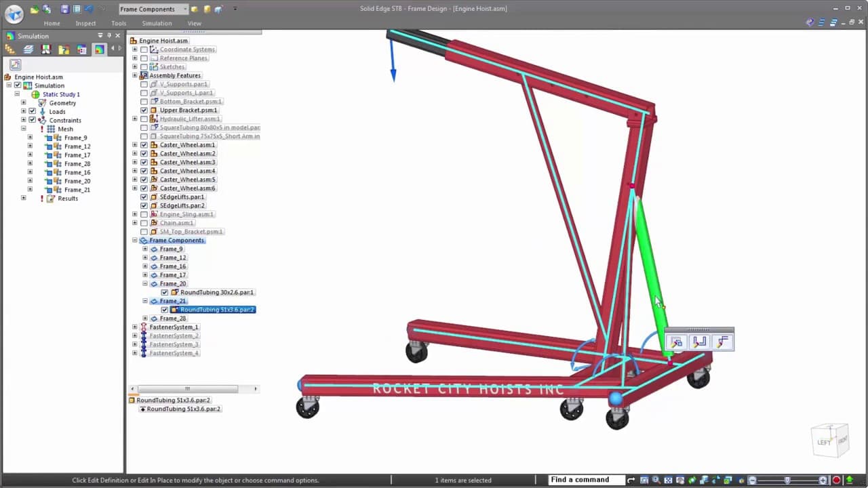Click the red record button in status bar

coord(837,481)
